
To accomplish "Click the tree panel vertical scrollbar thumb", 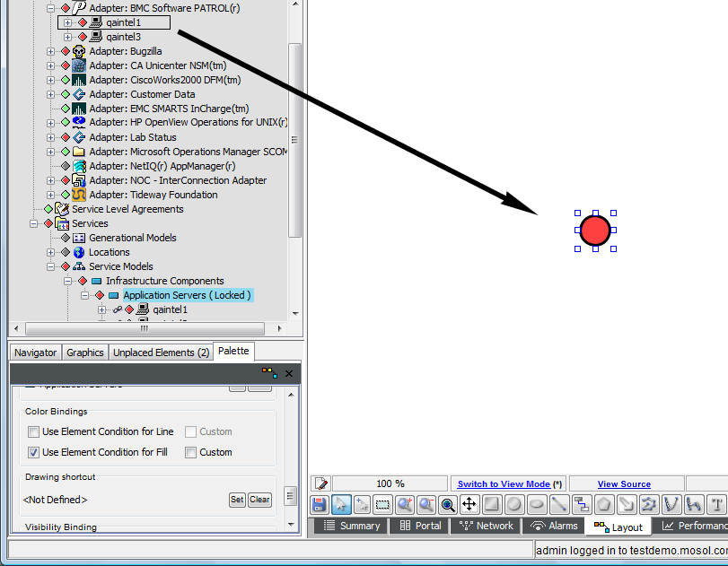I will 294,140.
